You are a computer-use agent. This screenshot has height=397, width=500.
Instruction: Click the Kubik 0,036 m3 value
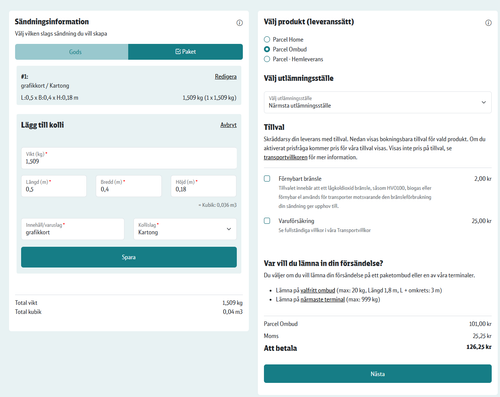(x=218, y=205)
